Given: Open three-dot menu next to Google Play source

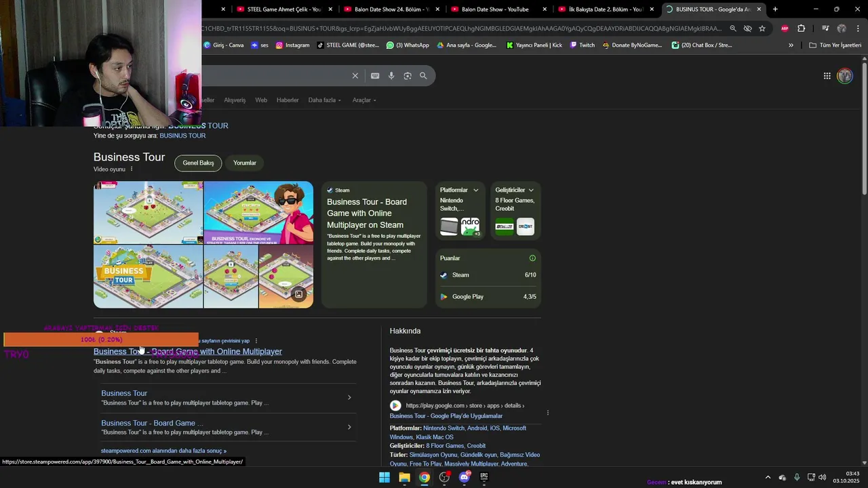Looking at the screenshot, I should coord(547,413).
